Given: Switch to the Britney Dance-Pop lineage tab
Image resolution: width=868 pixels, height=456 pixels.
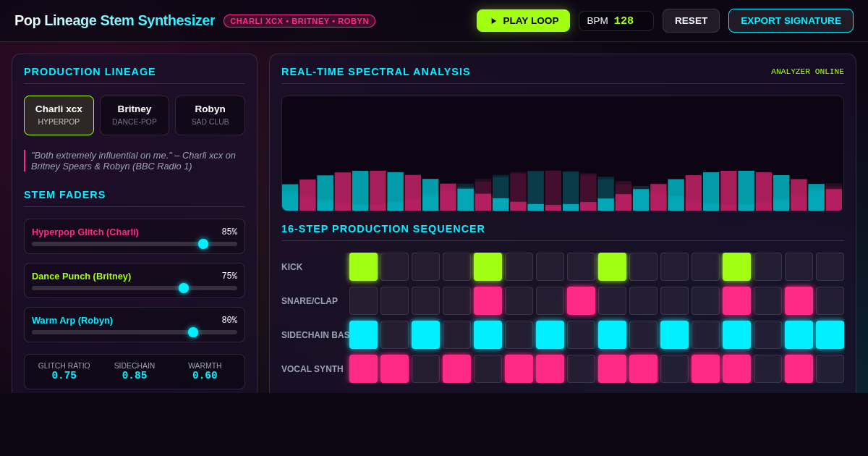Looking at the screenshot, I should 135,115.
